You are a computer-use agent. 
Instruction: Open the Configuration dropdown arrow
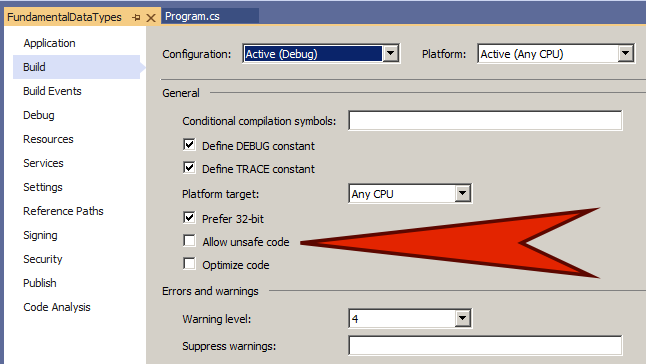[390, 54]
